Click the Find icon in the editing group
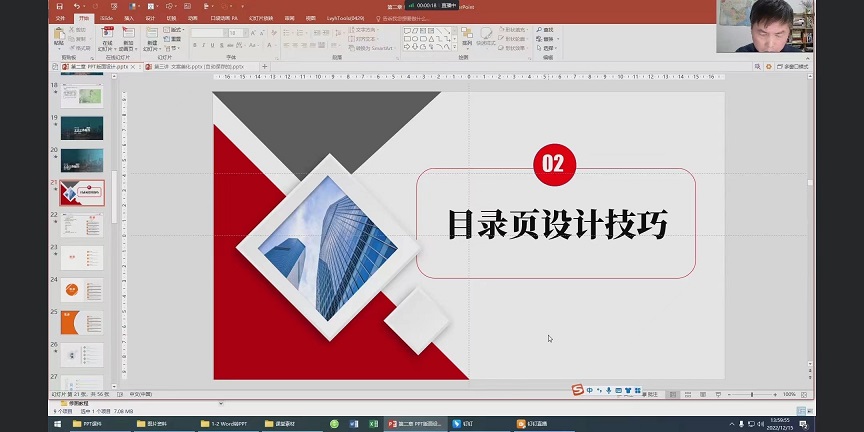Image resolution: width=864 pixels, height=432 pixels. pyautogui.click(x=548, y=30)
